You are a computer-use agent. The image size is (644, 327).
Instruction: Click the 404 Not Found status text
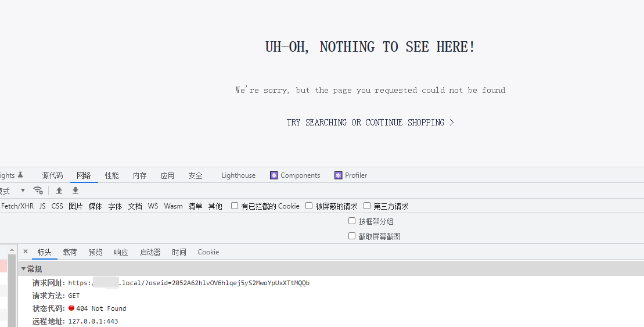[x=101, y=308]
